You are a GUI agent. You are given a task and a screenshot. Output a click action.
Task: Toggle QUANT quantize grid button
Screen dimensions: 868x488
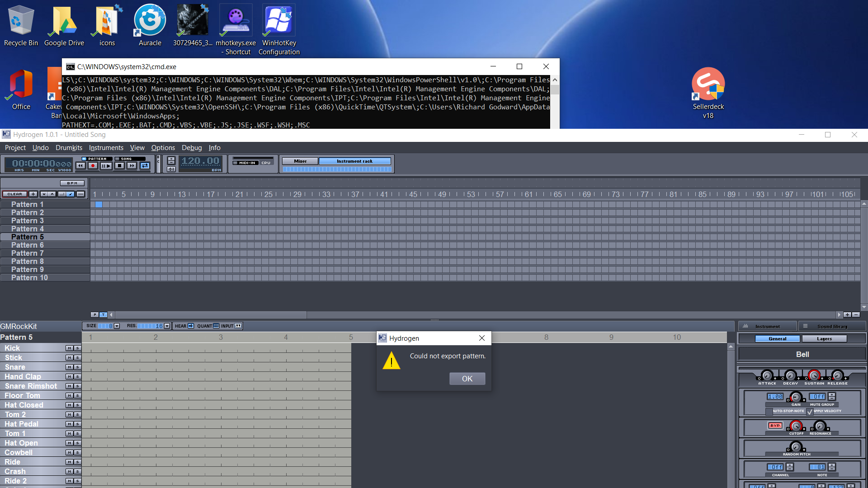216,326
